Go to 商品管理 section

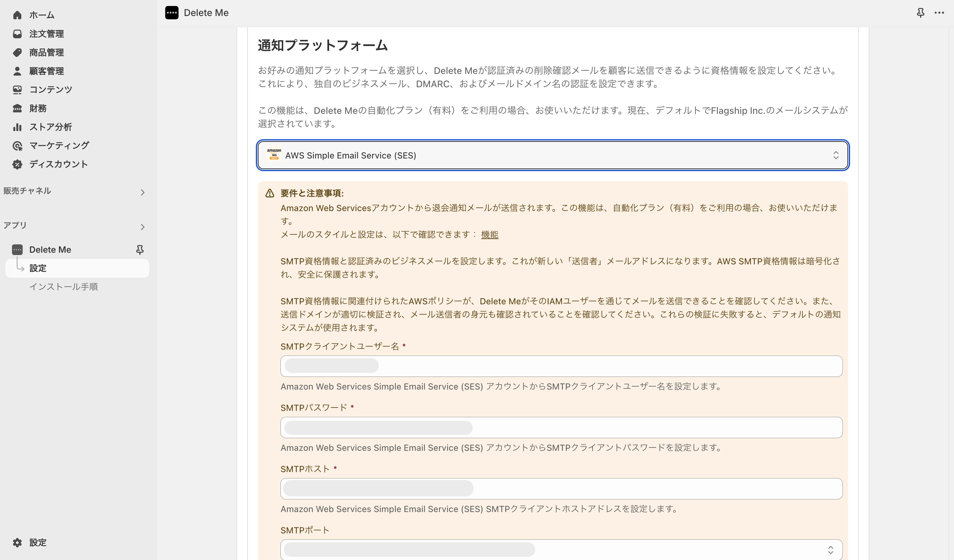(x=46, y=52)
